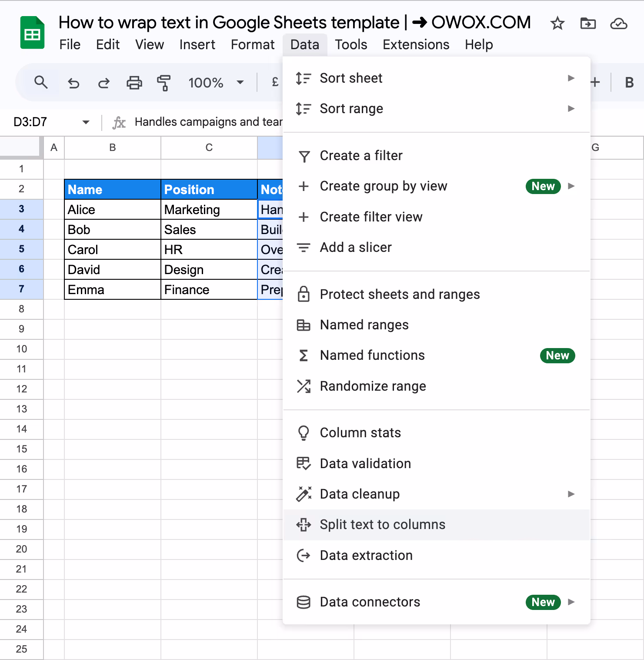Viewport: 644px width, 660px height.
Task: Select the cell containing David
Action: 113,270
